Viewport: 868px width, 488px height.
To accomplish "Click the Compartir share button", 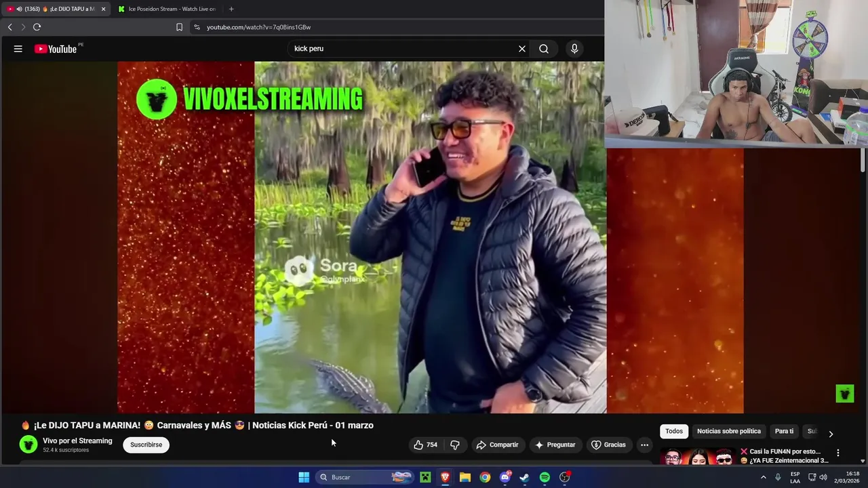I will pyautogui.click(x=497, y=445).
